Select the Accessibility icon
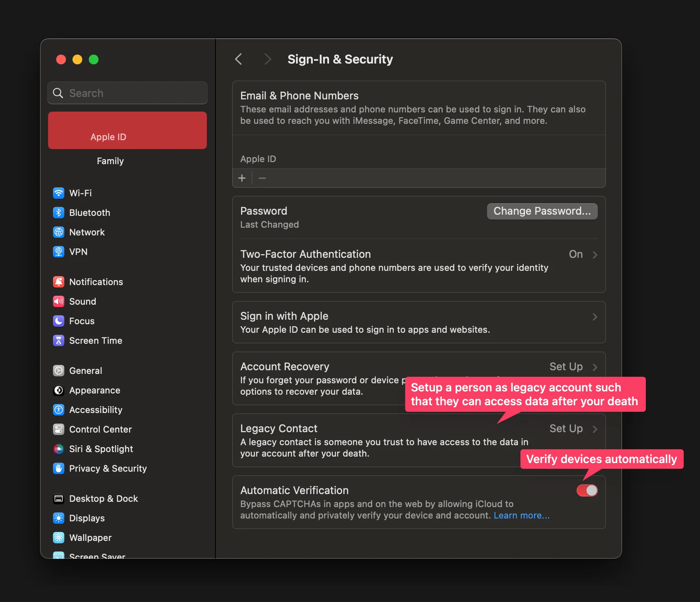This screenshot has height=602, width=700. coord(59,410)
